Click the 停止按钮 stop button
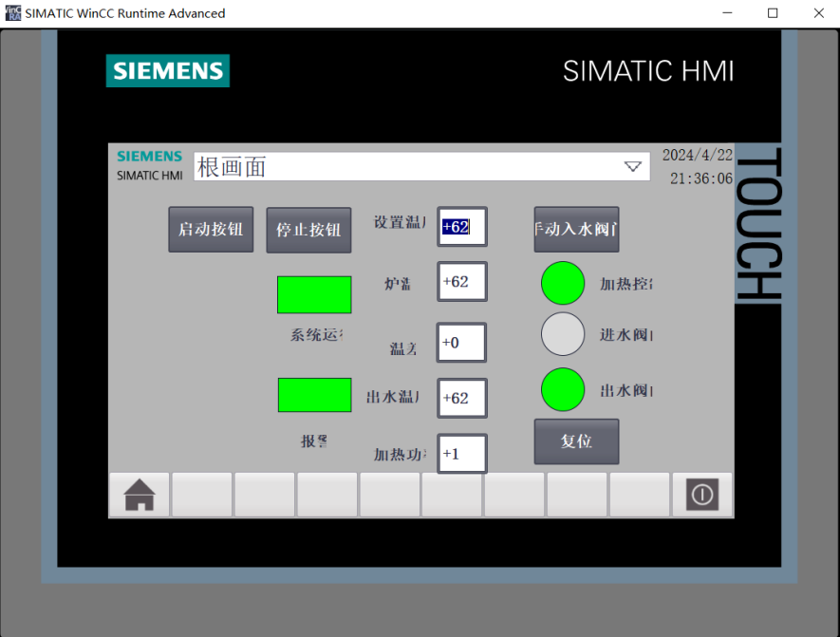This screenshot has width=840, height=637. (x=308, y=230)
